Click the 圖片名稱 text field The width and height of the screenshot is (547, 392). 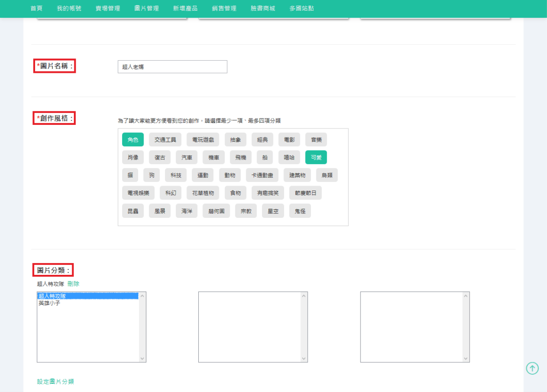(172, 67)
